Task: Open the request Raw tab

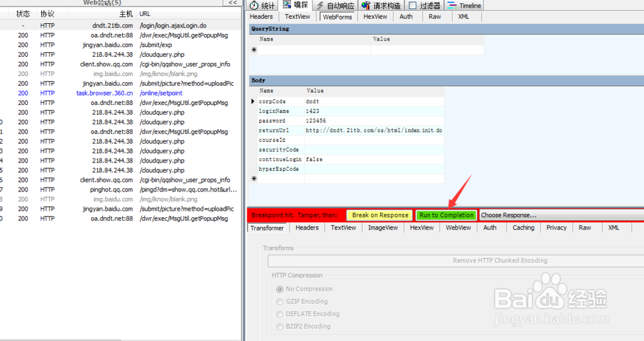Action: coord(435,17)
